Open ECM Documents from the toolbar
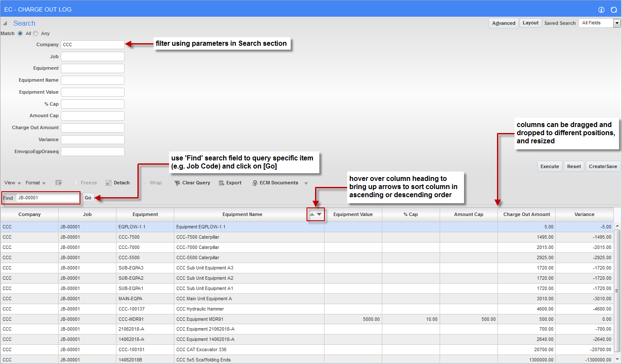 pyautogui.click(x=278, y=183)
